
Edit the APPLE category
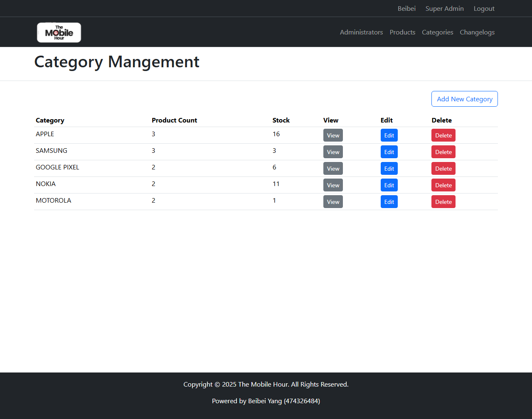pos(389,135)
